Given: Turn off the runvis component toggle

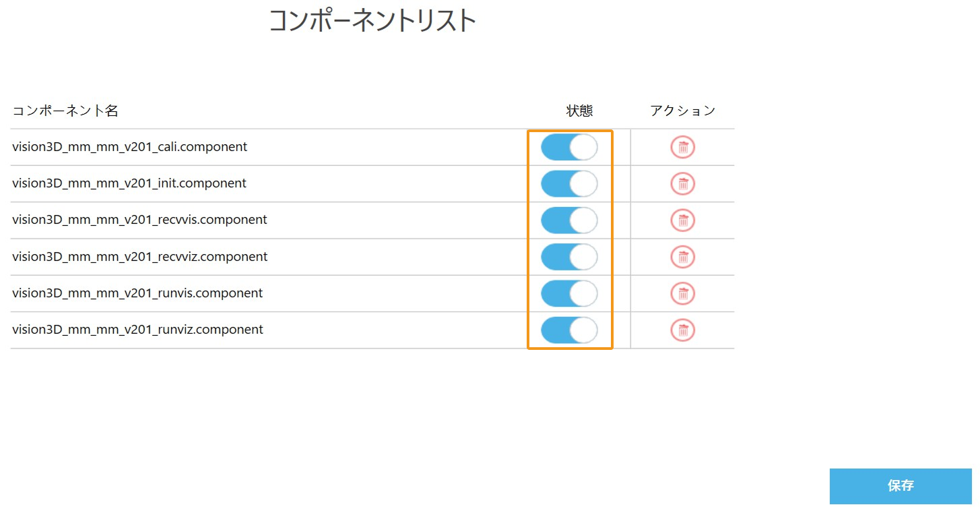Looking at the screenshot, I should point(569,293).
